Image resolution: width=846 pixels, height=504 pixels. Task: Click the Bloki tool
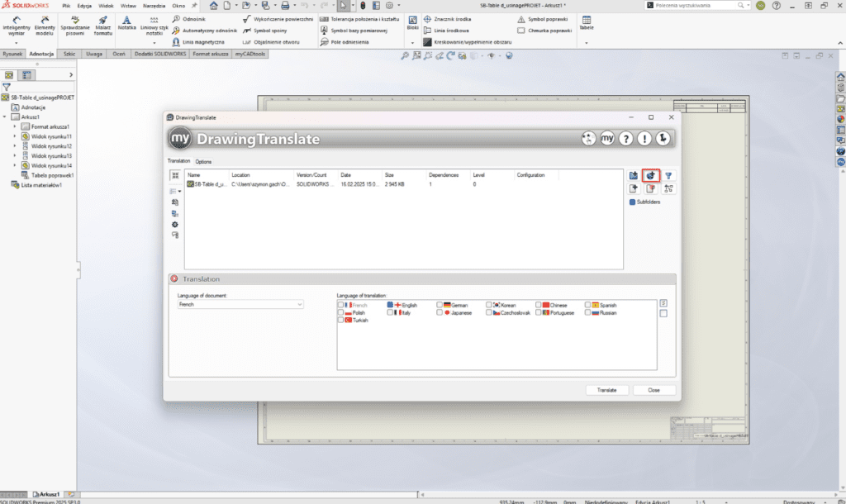click(x=413, y=23)
